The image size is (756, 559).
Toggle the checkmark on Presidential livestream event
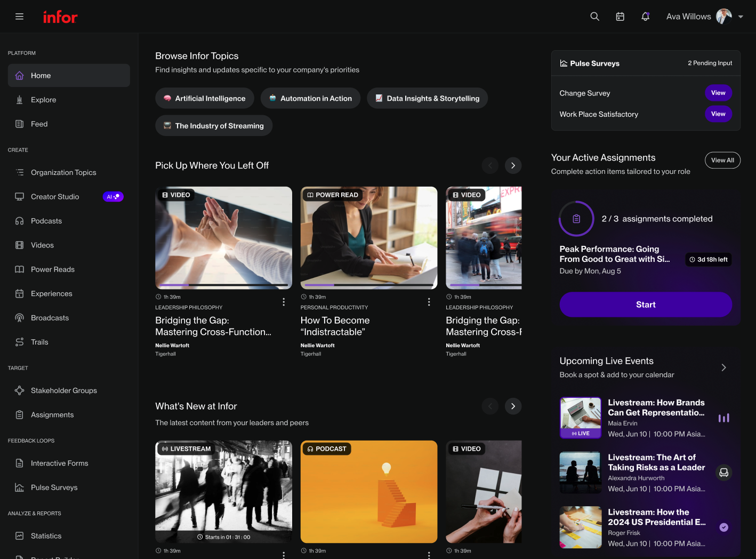[x=723, y=528]
